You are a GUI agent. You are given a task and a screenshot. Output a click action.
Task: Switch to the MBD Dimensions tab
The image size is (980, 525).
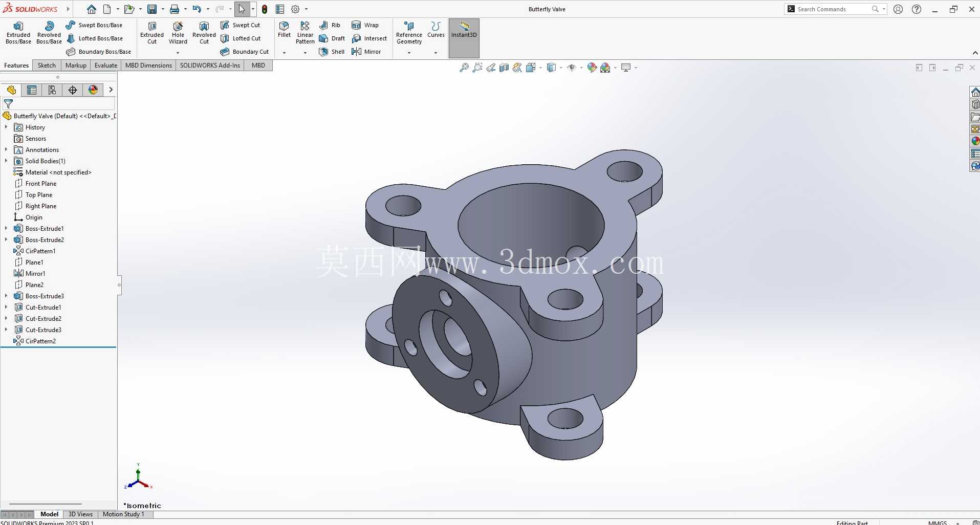click(x=148, y=65)
